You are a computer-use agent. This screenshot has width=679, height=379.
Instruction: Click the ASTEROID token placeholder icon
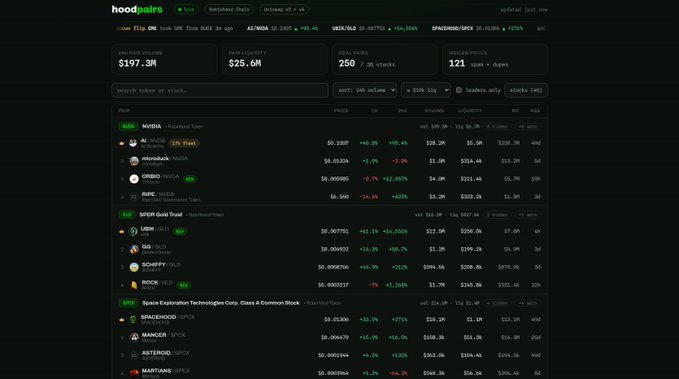coord(134,355)
